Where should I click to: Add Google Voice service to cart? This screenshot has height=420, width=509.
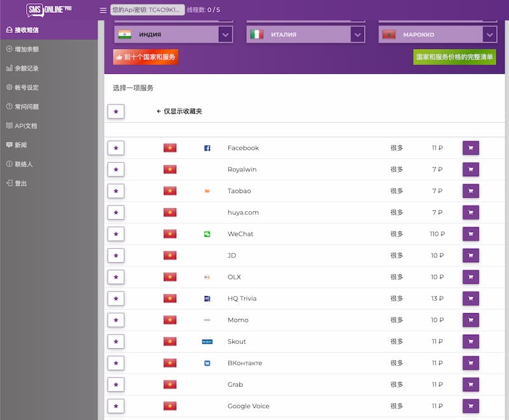pos(470,406)
